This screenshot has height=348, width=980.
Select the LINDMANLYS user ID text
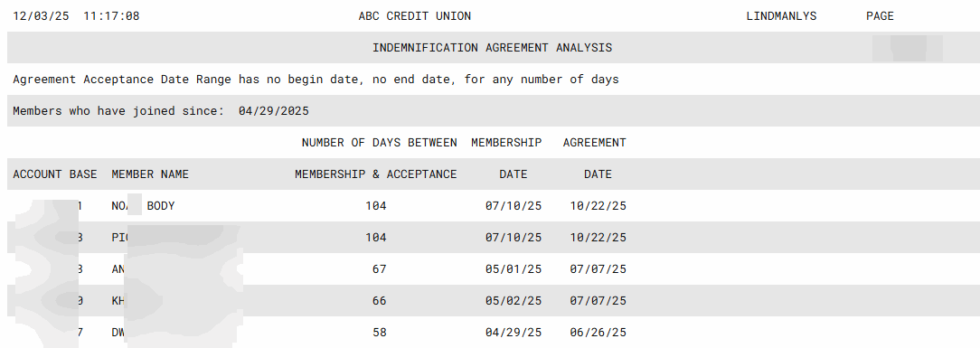pos(781,16)
